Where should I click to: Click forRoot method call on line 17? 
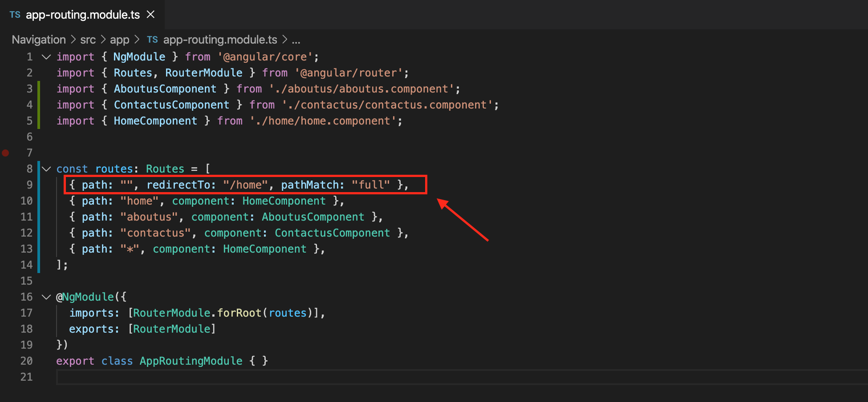239,313
